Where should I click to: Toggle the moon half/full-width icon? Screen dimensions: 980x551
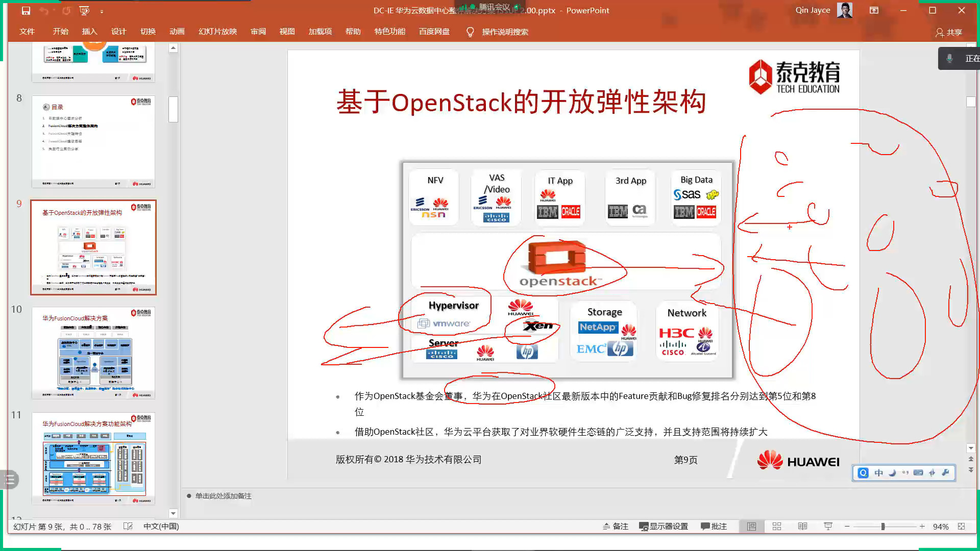click(892, 473)
